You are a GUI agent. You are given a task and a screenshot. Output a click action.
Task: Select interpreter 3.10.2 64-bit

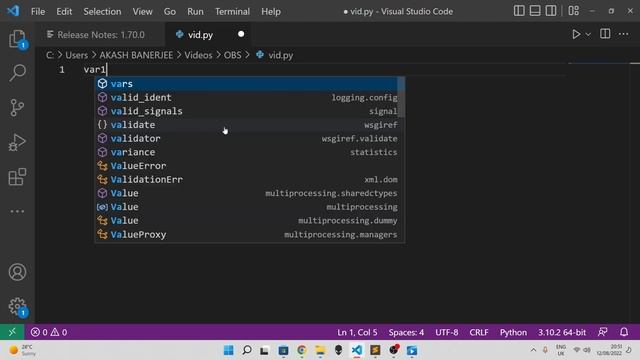(x=562, y=332)
